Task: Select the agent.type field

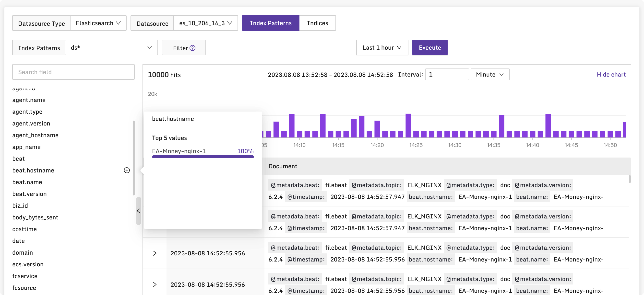Action: coord(27,112)
